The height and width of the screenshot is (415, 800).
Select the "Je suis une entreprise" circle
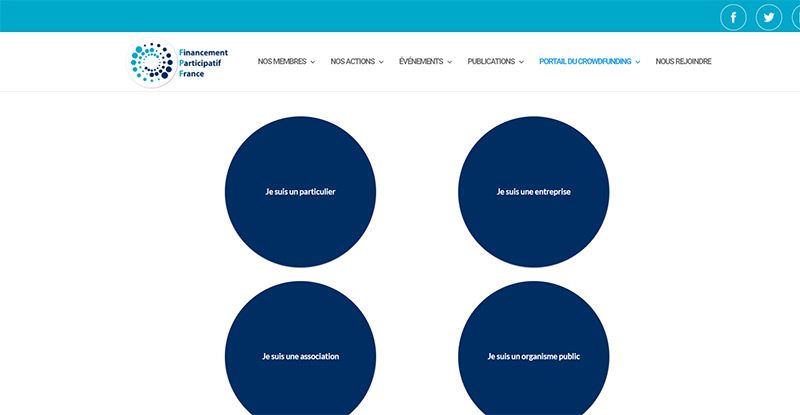[x=534, y=192]
